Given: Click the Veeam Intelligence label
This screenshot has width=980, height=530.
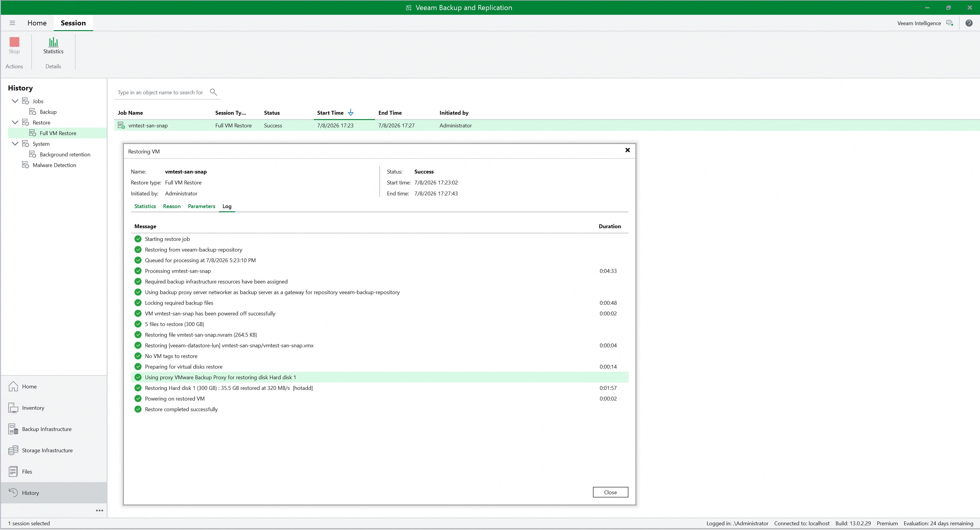Looking at the screenshot, I should (919, 23).
